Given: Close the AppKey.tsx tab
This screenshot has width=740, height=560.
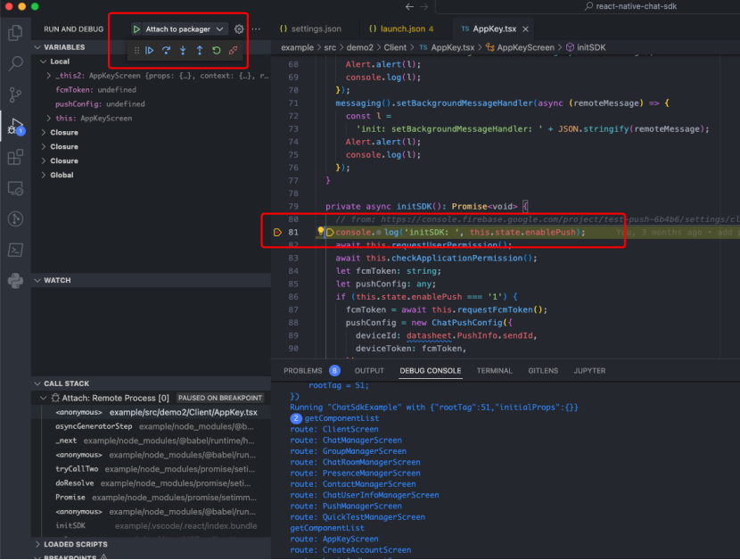Looking at the screenshot, I should pos(525,29).
